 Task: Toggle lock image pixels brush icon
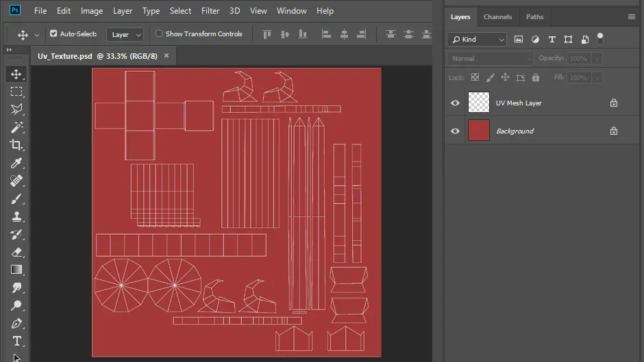click(x=490, y=77)
